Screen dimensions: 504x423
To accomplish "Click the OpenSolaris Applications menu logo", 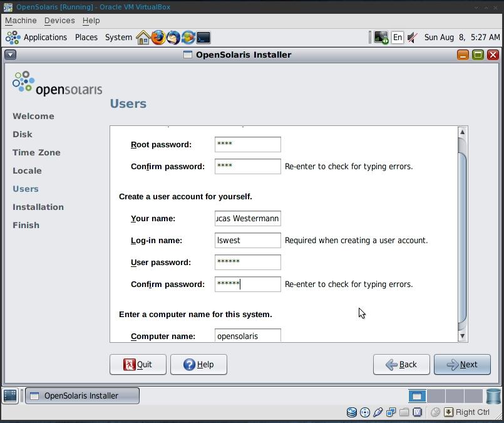I will [13, 38].
